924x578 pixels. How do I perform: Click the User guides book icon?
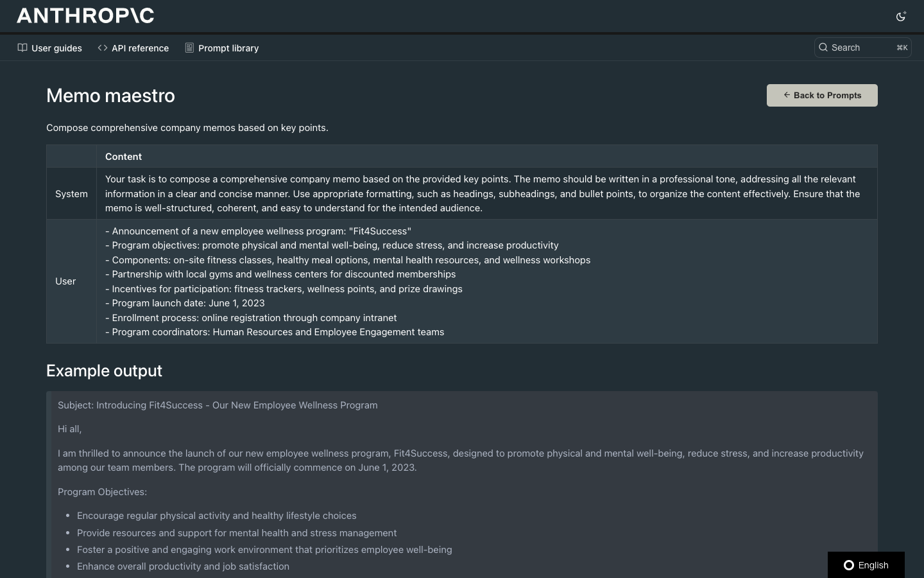point(22,48)
